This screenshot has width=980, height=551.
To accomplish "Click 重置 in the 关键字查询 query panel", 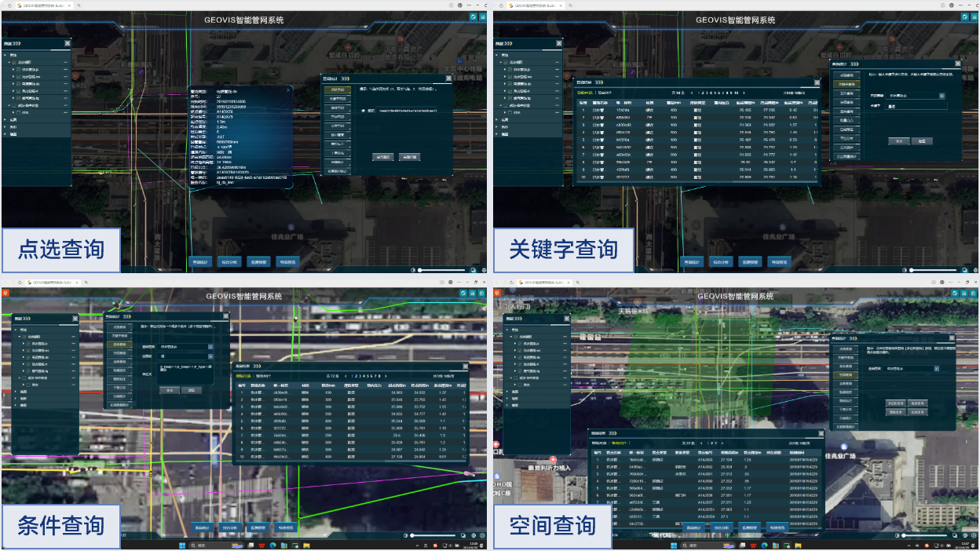I will point(922,141).
